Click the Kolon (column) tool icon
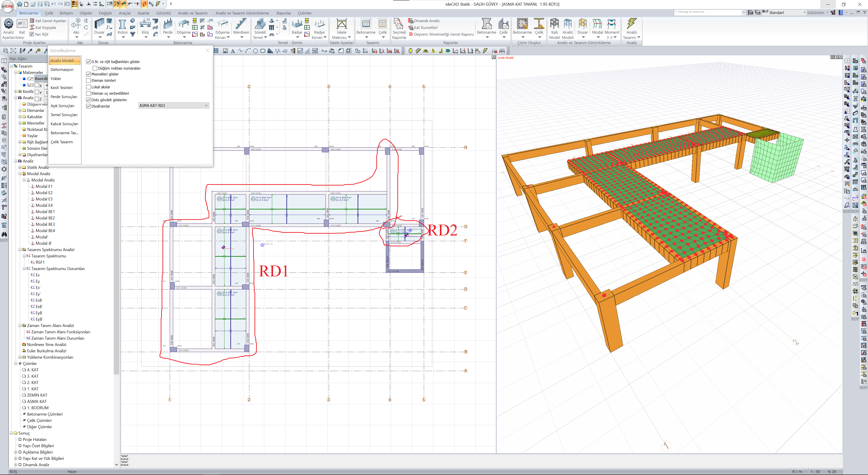 coord(122,25)
